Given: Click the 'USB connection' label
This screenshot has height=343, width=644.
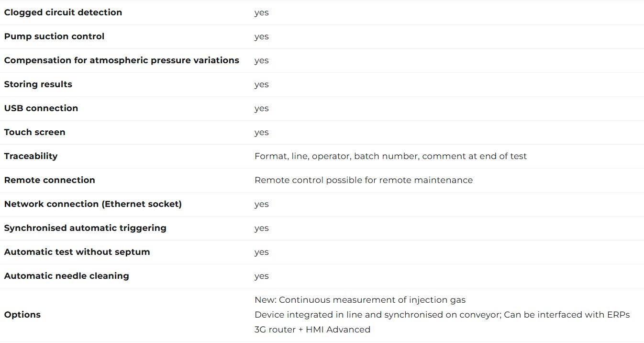Looking at the screenshot, I should pos(41,108).
